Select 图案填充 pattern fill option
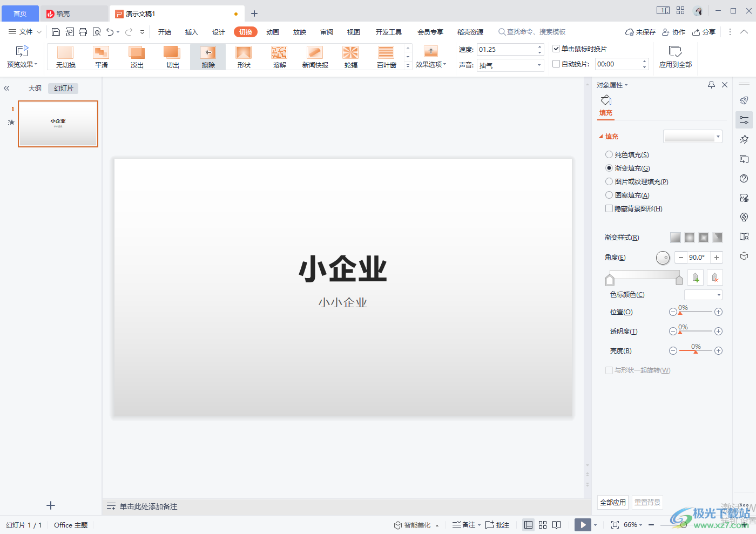Screen dimensions: 756x534 tap(627, 195)
